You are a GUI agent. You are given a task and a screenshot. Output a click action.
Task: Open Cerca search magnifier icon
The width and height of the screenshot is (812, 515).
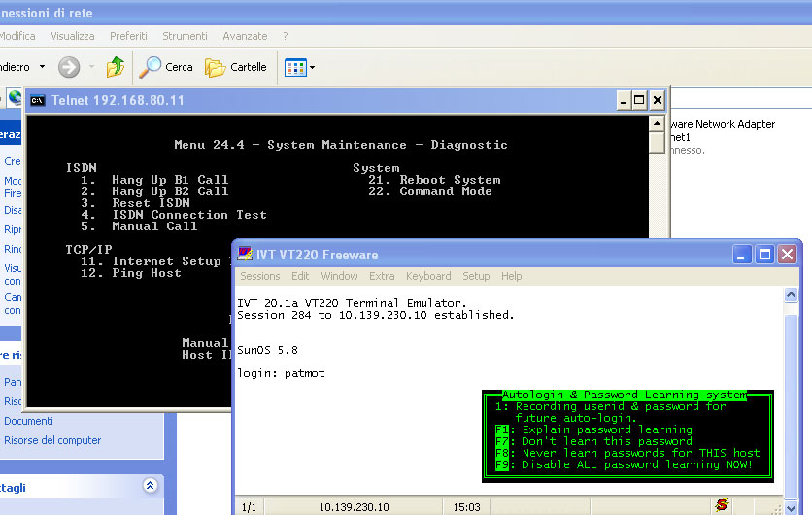tap(151, 67)
